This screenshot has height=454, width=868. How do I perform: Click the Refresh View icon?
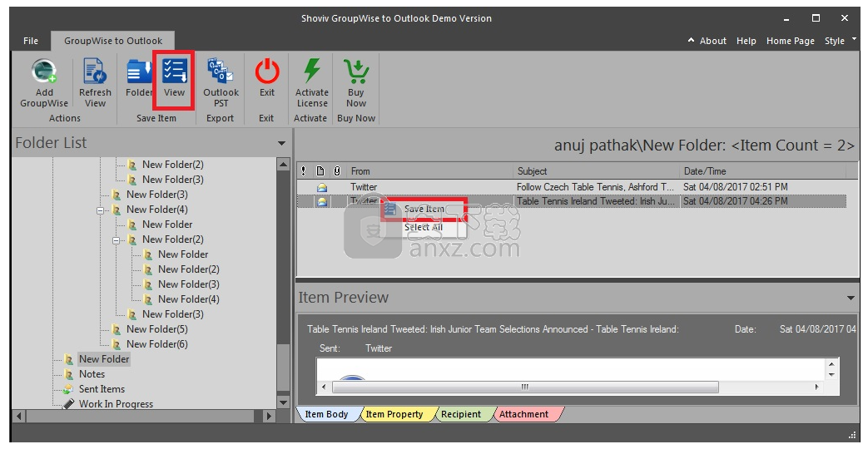point(95,72)
